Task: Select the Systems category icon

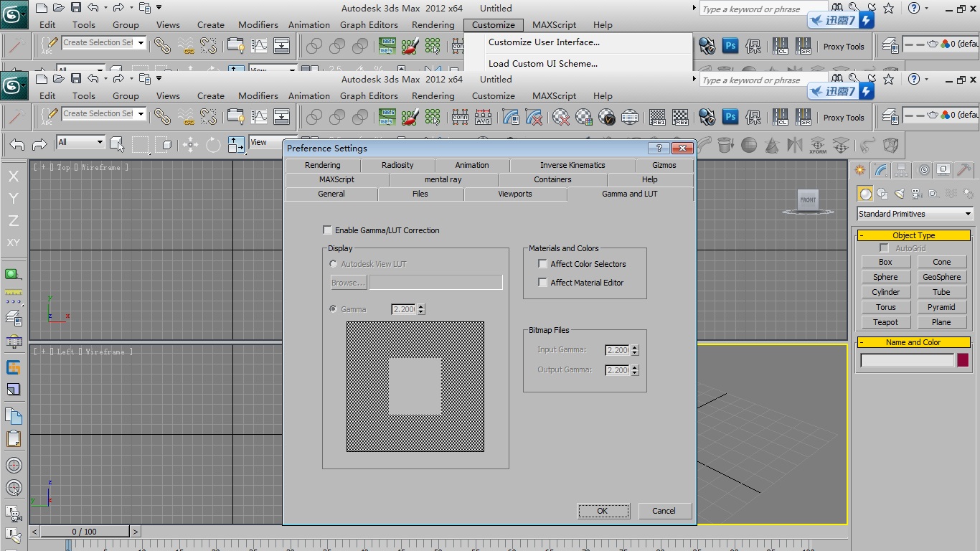Action: (x=968, y=194)
